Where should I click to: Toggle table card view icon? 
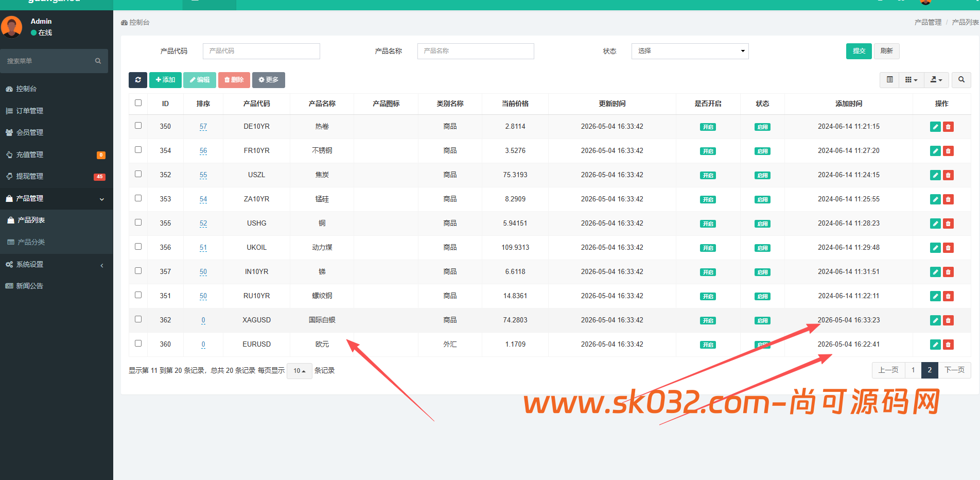pyautogui.click(x=889, y=80)
